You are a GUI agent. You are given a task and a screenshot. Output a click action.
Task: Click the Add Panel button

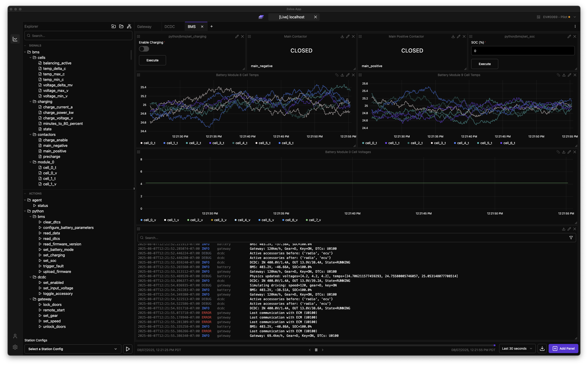(x=563, y=348)
